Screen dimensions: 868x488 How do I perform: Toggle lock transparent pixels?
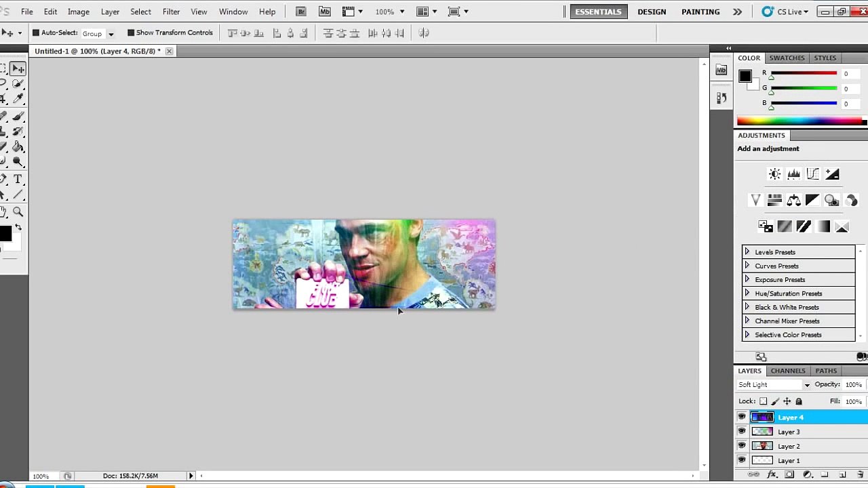tap(764, 401)
